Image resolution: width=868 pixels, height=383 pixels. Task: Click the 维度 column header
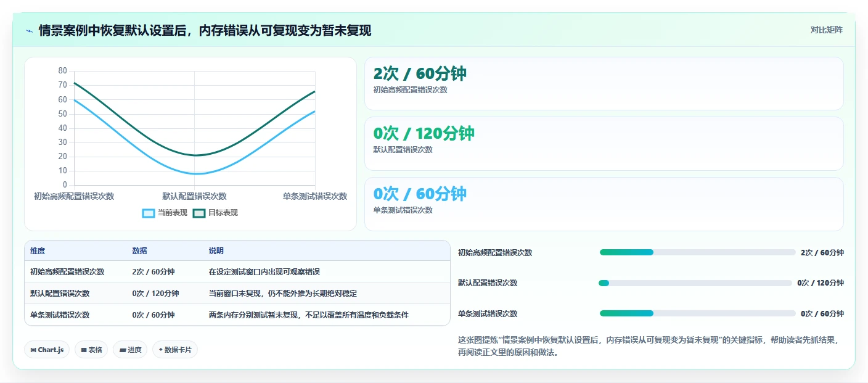[x=38, y=251]
